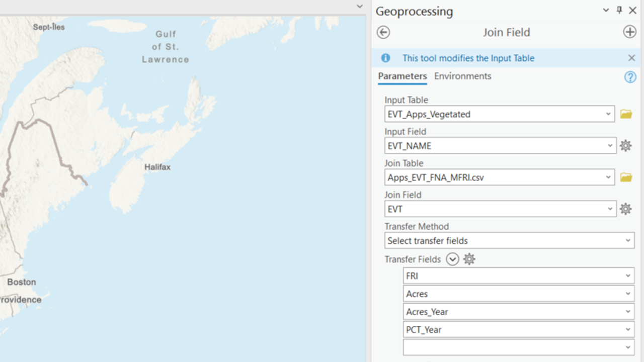The height and width of the screenshot is (362, 644).
Task: Open the Acres_Year field dropdown
Action: (629, 311)
